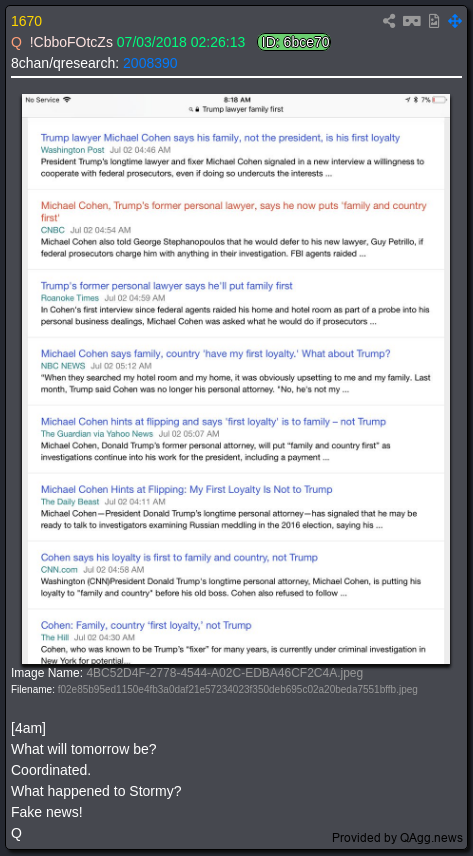
Task: Click the 'Provided by QAgg.news' credit
Action: 397,837
